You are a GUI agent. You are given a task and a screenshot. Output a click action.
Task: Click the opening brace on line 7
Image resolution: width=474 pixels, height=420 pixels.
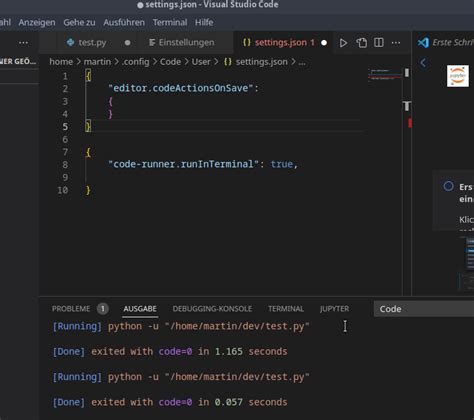point(88,152)
